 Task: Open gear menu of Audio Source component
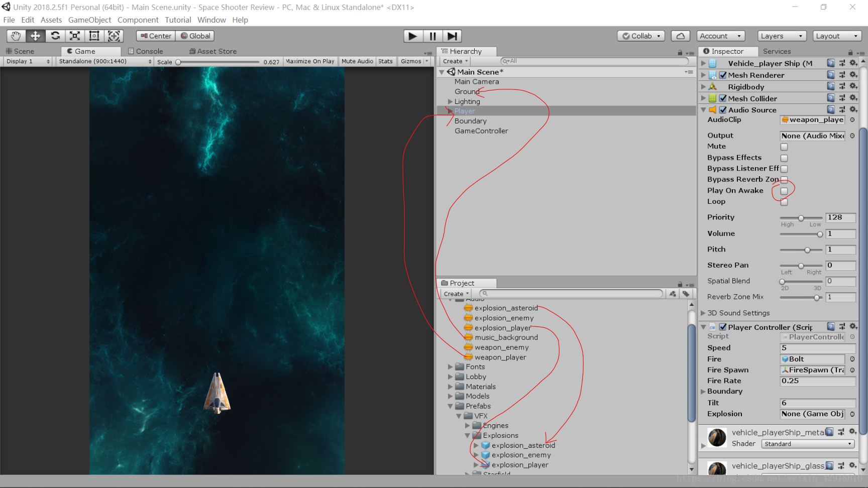[853, 109]
